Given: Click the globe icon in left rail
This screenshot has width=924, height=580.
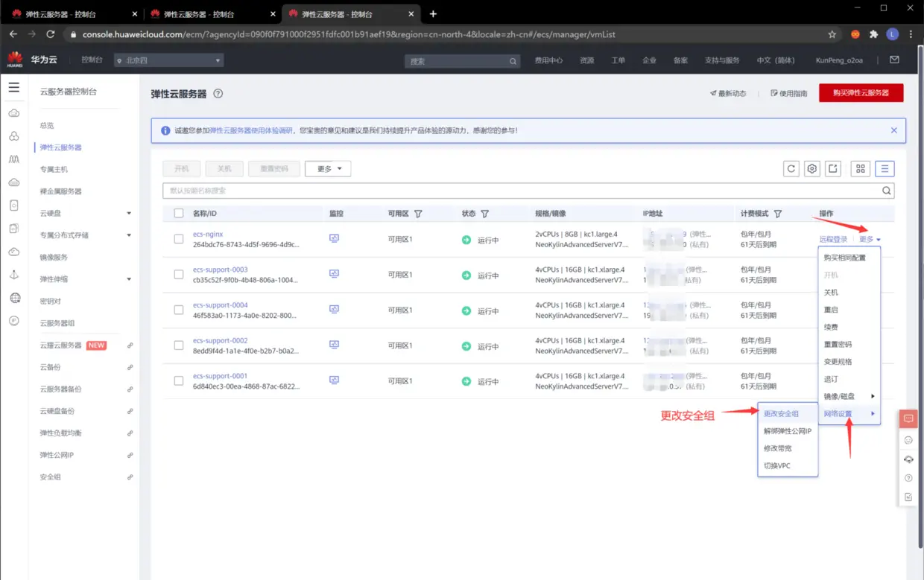Looking at the screenshot, I should click(15, 298).
